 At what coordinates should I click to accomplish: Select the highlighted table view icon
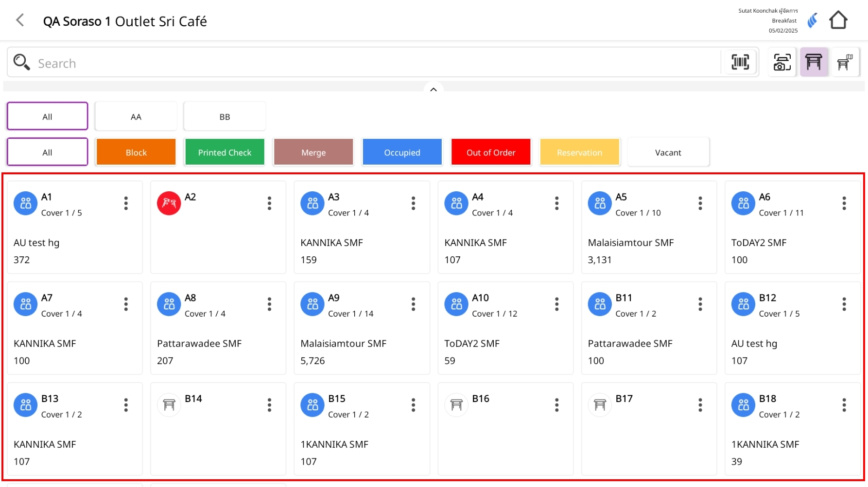814,62
